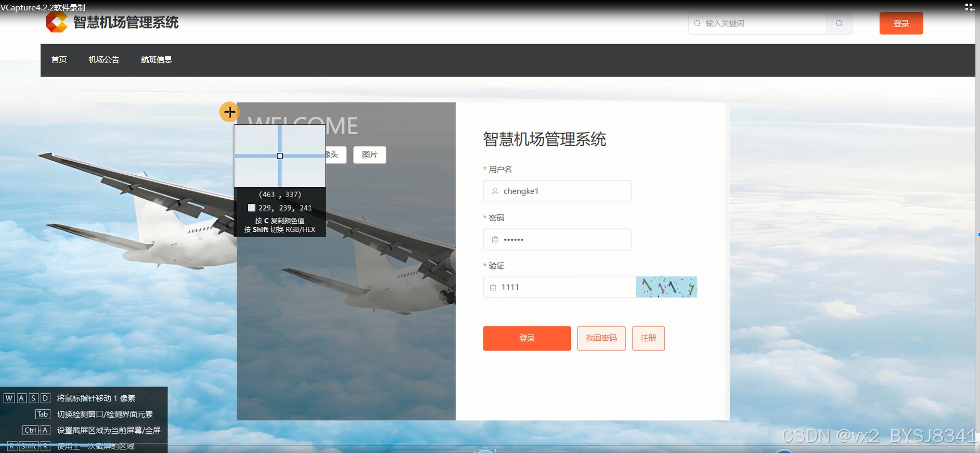Click the lock icon in the password field

click(495, 240)
